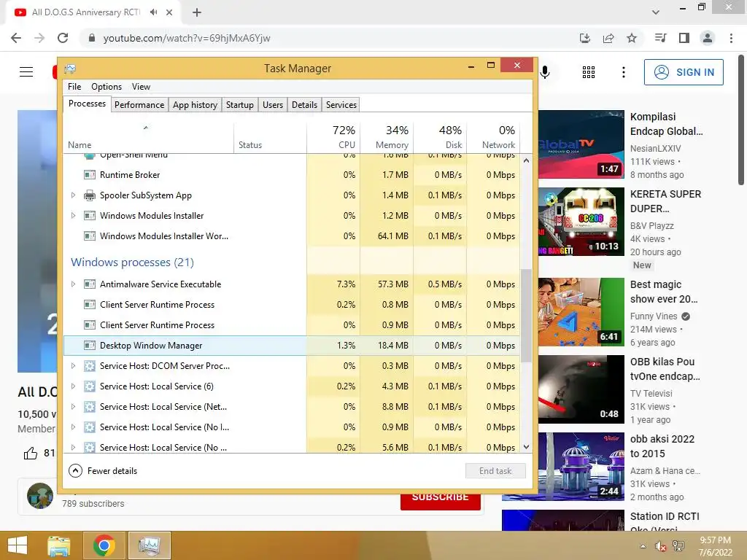Sort processes by the Disk column header
747x560 pixels.
[x=440, y=137]
